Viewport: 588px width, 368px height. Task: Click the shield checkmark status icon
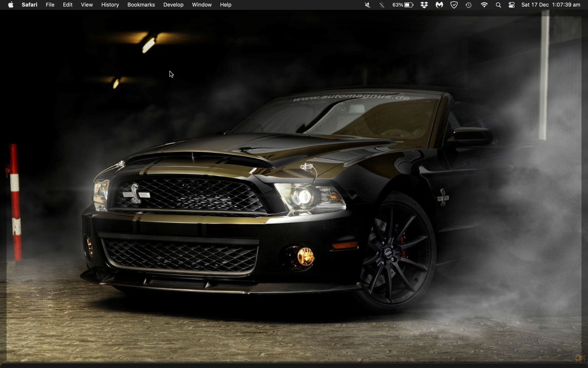(x=454, y=5)
